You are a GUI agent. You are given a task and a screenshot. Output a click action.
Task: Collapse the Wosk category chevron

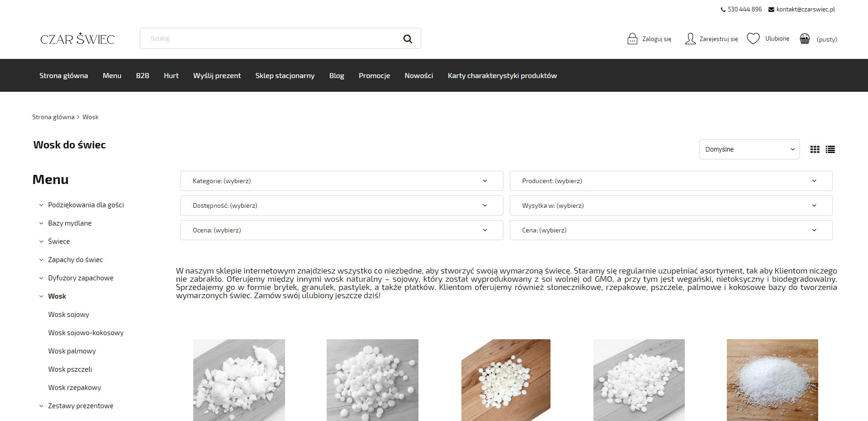point(41,296)
